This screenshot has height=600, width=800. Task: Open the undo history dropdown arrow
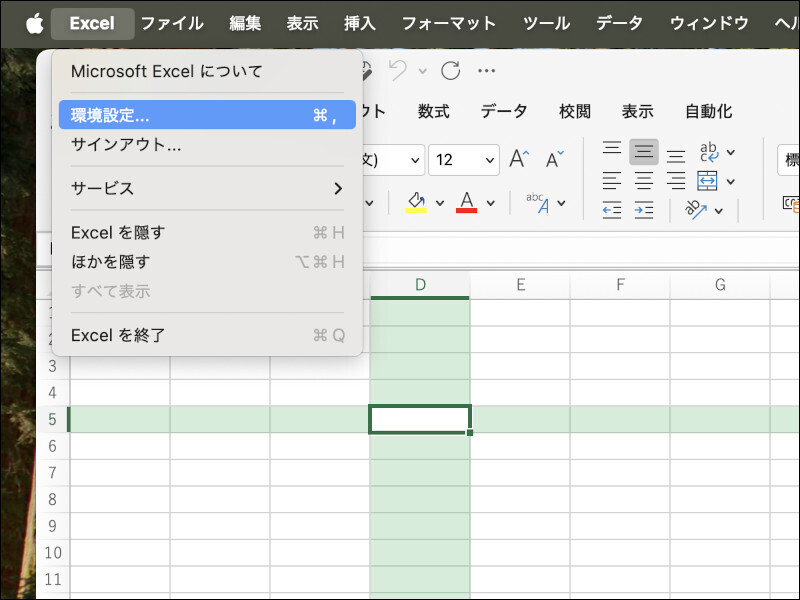[x=422, y=71]
